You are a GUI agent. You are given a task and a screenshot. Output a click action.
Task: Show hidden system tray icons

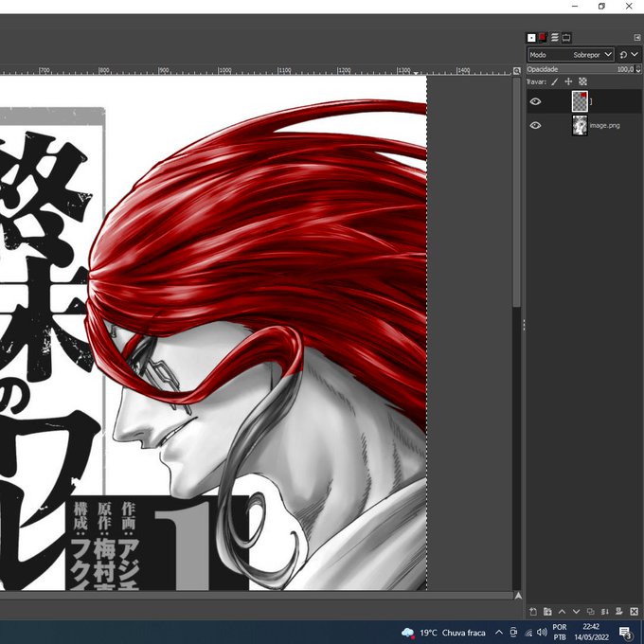point(498,632)
